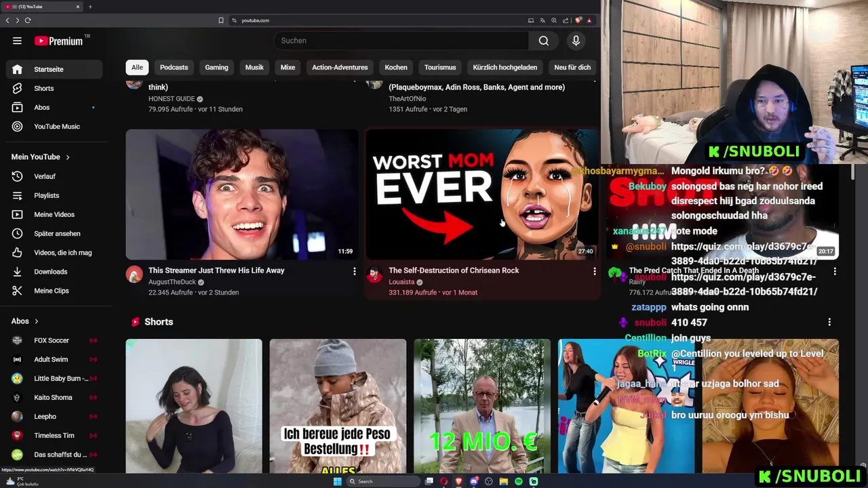Open the Brave Shields lion icon
This screenshot has height=488, width=868.
point(578,20)
